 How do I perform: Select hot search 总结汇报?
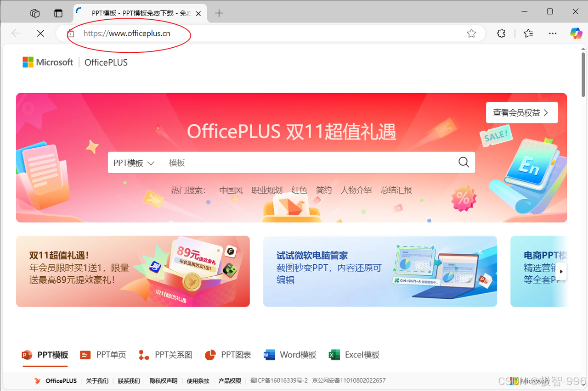[396, 190]
